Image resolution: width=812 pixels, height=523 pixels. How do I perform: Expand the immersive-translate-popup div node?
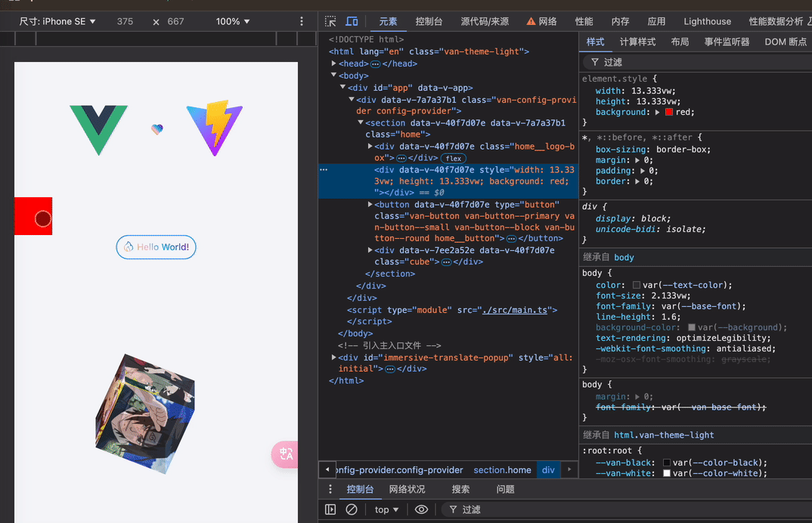[x=333, y=357]
